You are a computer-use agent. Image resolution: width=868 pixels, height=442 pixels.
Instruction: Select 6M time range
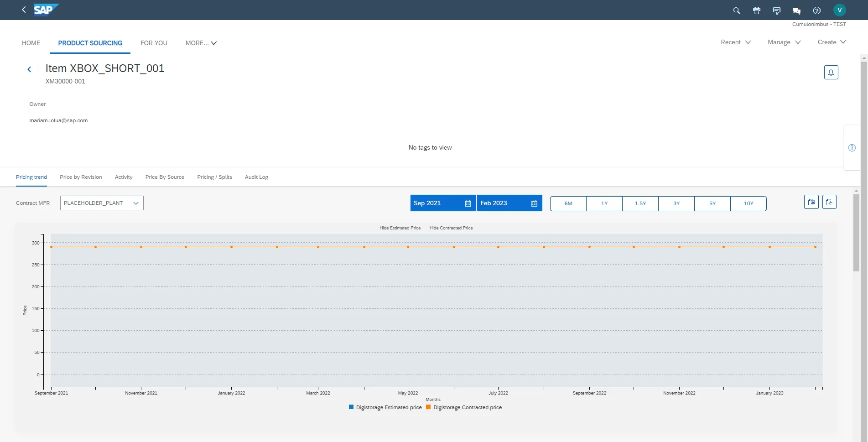[568, 203]
